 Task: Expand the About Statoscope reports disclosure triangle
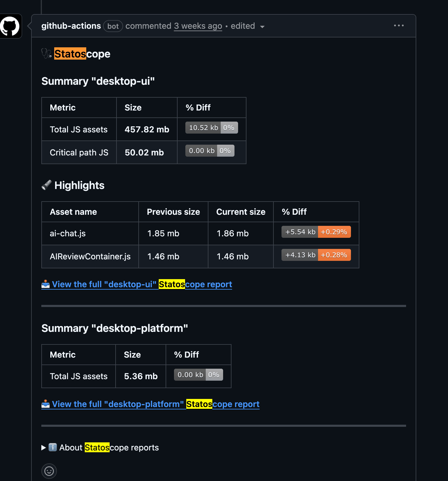point(44,447)
